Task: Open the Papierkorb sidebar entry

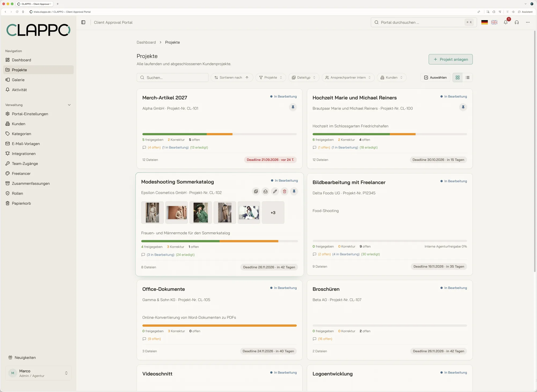Action: (x=38, y=203)
